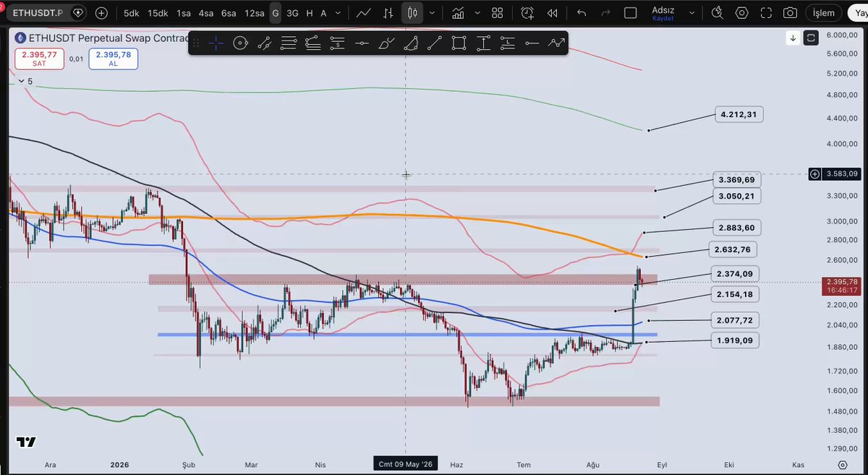Open the chart layout selector square

pyautogui.click(x=630, y=13)
